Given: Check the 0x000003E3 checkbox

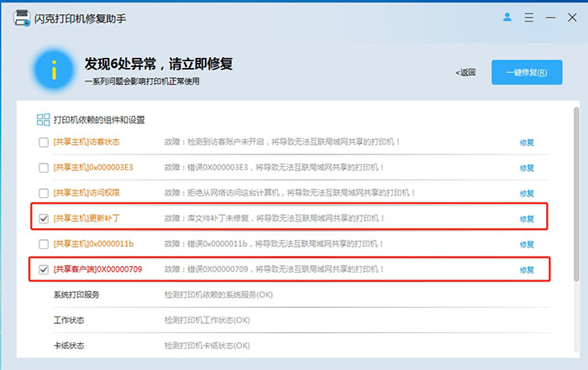Looking at the screenshot, I should pyautogui.click(x=44, y=168).
